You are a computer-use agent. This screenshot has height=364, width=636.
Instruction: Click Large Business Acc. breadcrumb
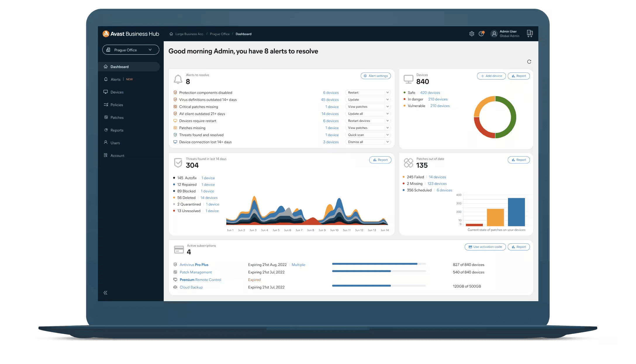[x=189, y=34]
